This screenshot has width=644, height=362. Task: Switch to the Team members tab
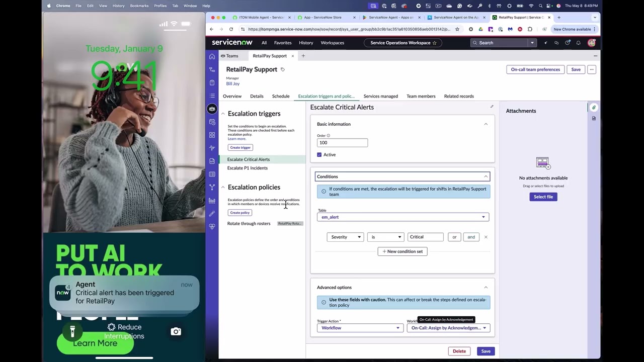421,96
